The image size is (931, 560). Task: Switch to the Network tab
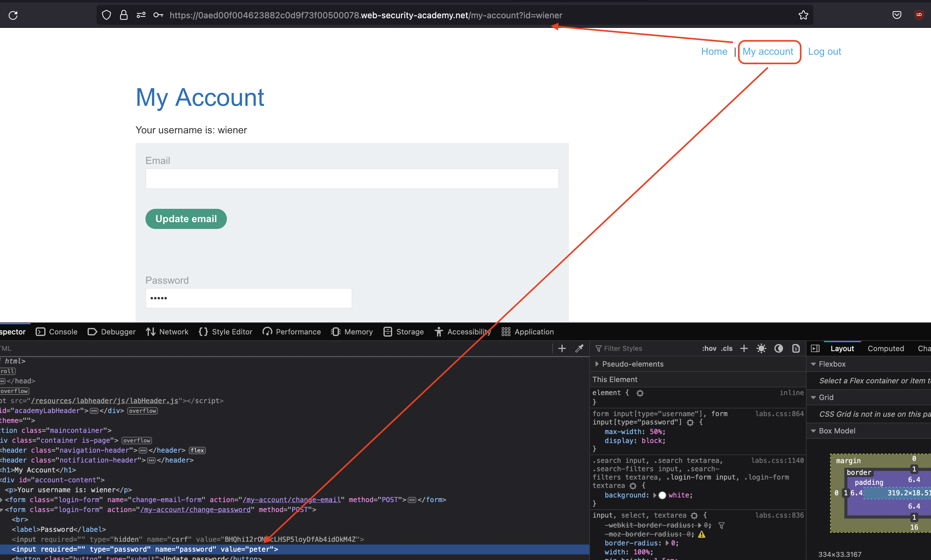167,332
